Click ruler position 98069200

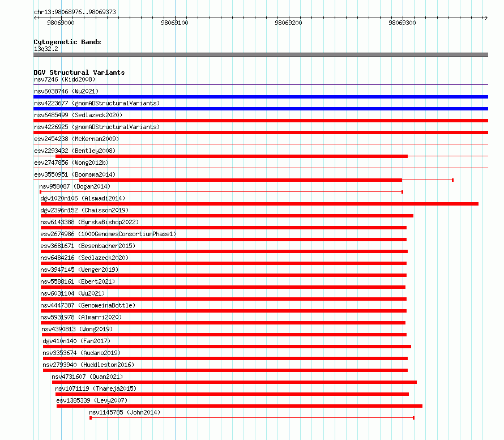[288, 23]
